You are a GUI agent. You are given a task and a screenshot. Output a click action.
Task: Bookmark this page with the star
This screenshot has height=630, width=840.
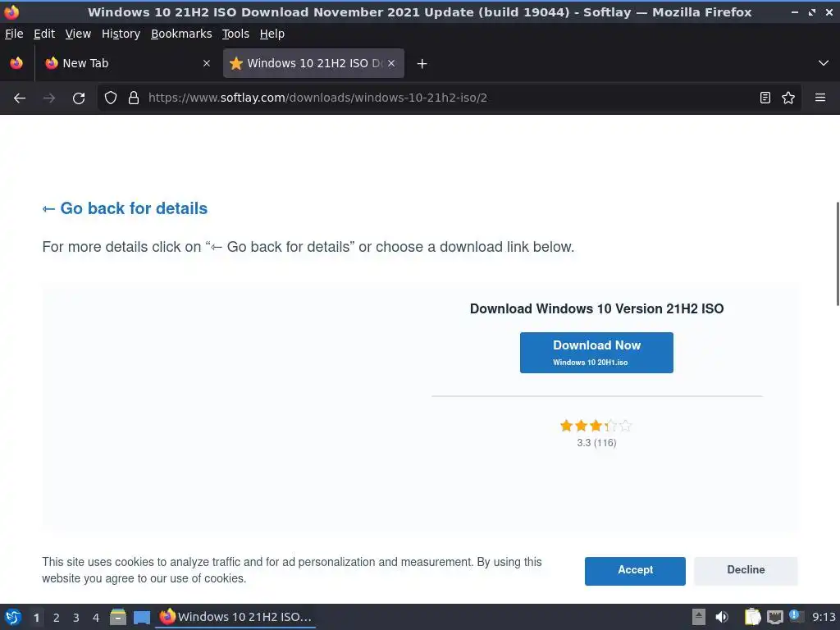(x=788, y=98)
